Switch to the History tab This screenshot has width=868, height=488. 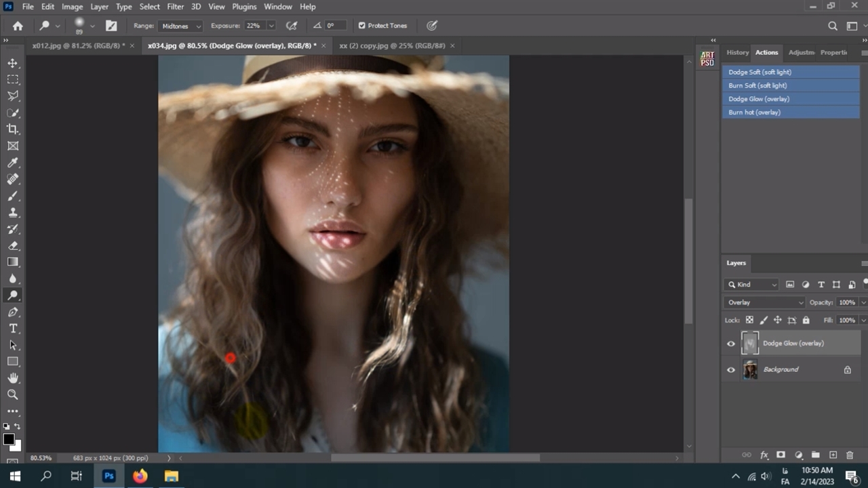pyautogui.click(x=737, y=52)
